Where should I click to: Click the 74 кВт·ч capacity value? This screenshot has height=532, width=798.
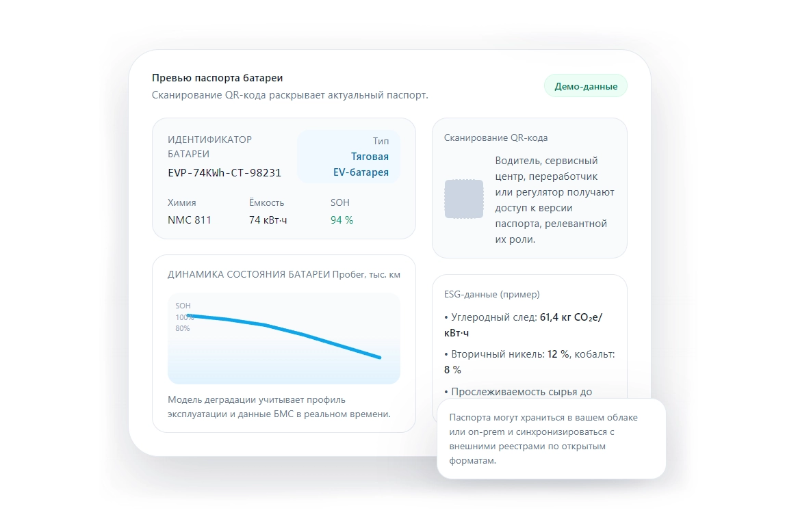[268, 220]
